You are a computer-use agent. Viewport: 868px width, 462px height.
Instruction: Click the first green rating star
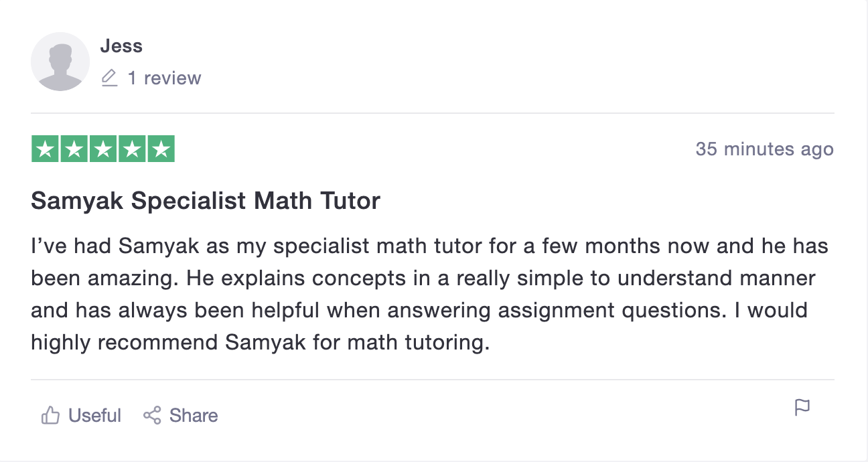click(46, 149)
